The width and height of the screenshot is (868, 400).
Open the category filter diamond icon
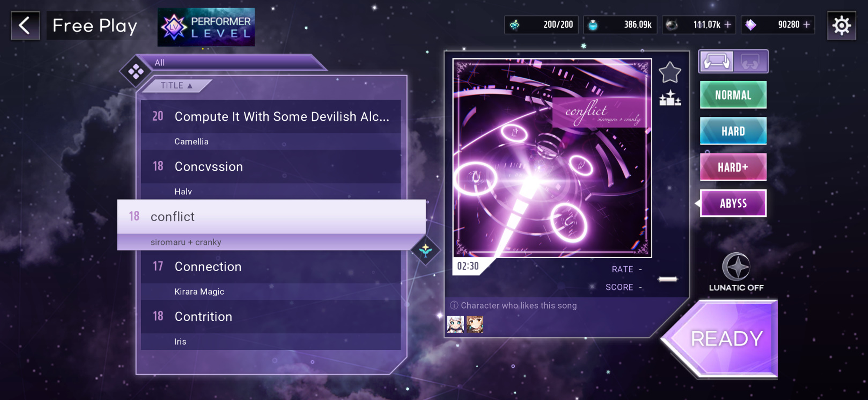(136, 72)
